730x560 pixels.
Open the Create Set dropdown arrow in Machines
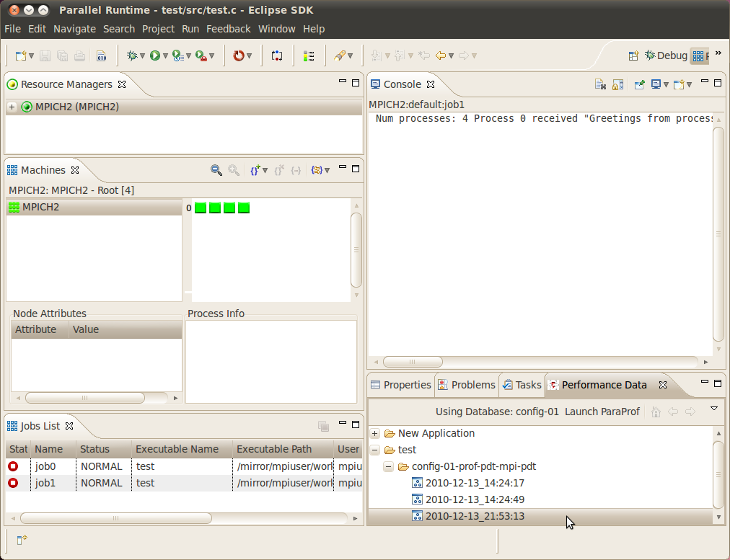pos(265,170)
